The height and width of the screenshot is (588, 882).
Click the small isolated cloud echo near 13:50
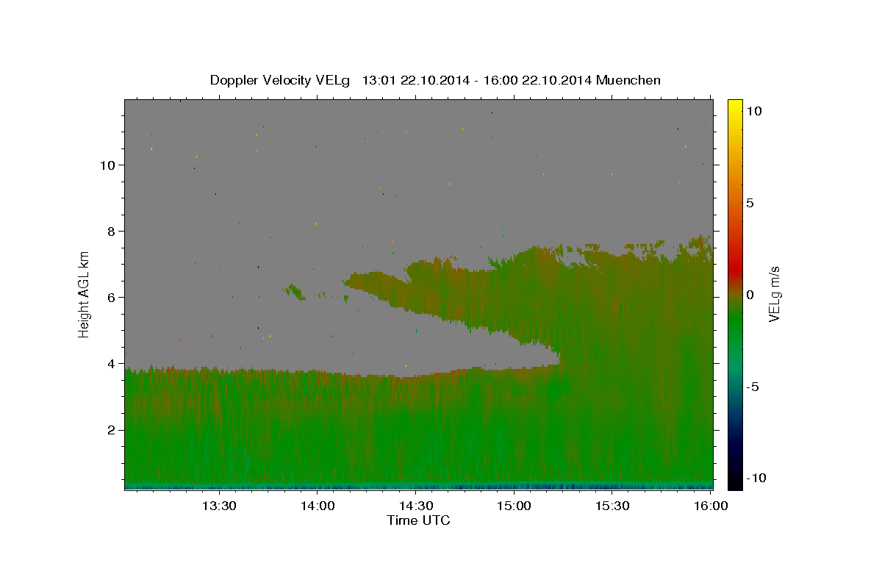click(295, 291)
